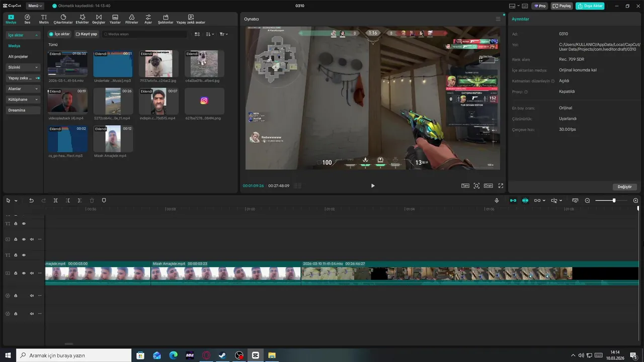This screenshot has width=644, height=362.
Task: Select the Undertale music mp3 thumbnail
Action: (x=113, y=64)
